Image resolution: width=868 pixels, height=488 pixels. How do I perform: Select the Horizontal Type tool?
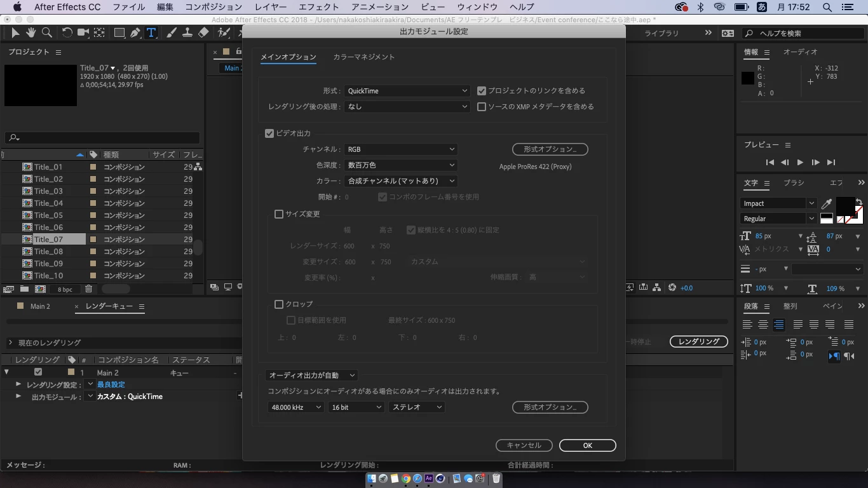[151, 33]
